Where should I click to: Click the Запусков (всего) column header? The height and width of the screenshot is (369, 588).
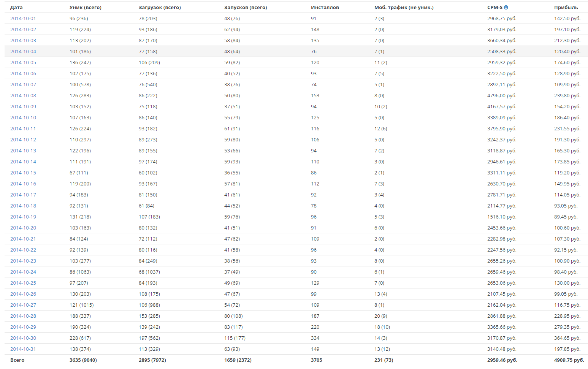246,7
